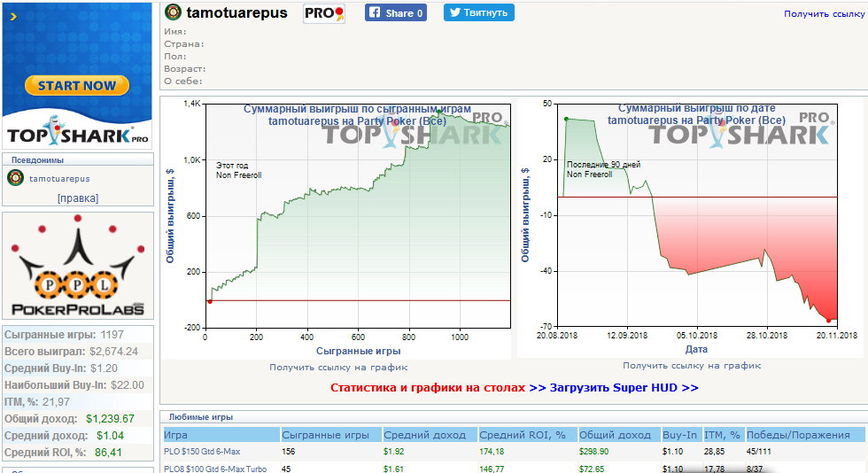
Task: Click the red end marker on date chart
Action: pyautogui.click(x=829, y=320)
